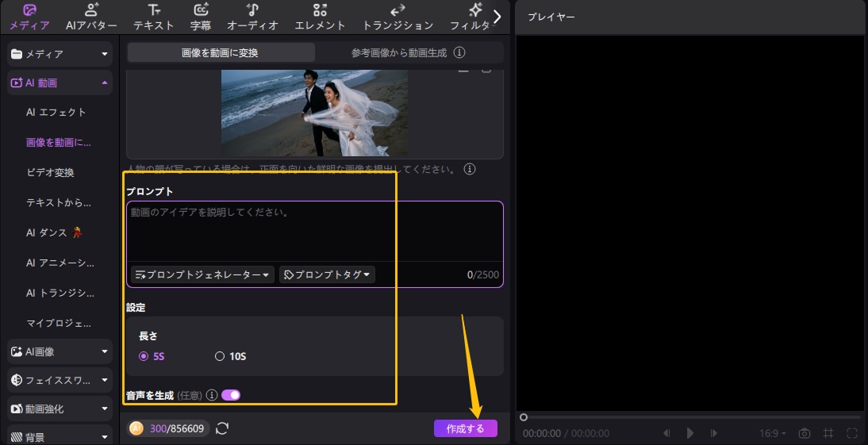Click info icon next to 参考画像から動画生成

(x=459, y=52)
